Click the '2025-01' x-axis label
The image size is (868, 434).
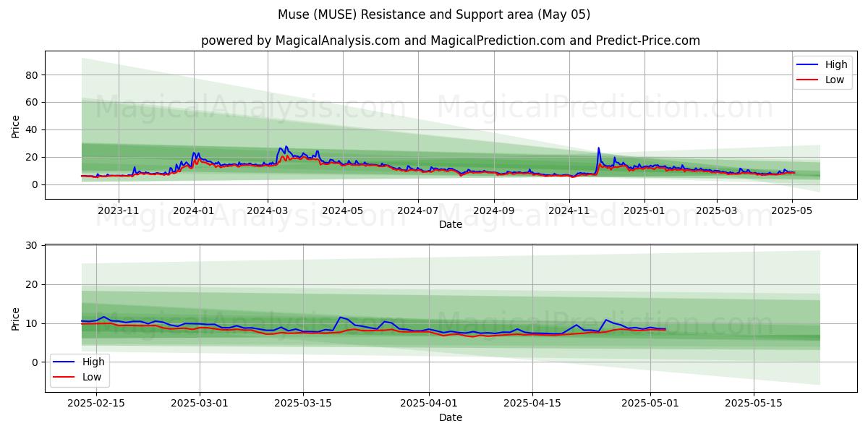point(644,210)
